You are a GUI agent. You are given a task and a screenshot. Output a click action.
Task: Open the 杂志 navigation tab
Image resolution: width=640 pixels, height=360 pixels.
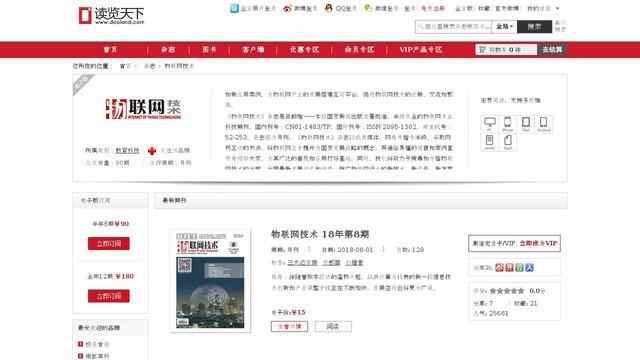point(168,49)
